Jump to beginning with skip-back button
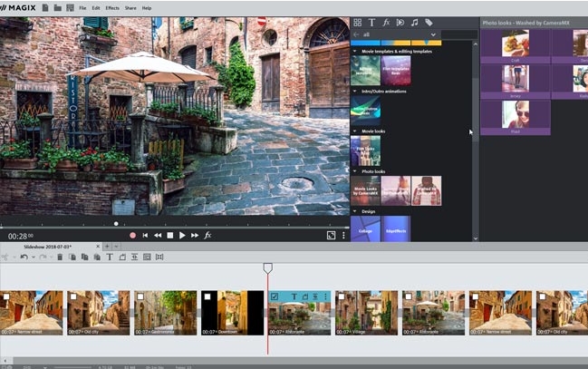This screenshot has height=369, width=588. pyautogui.click(x=145, y=236)
